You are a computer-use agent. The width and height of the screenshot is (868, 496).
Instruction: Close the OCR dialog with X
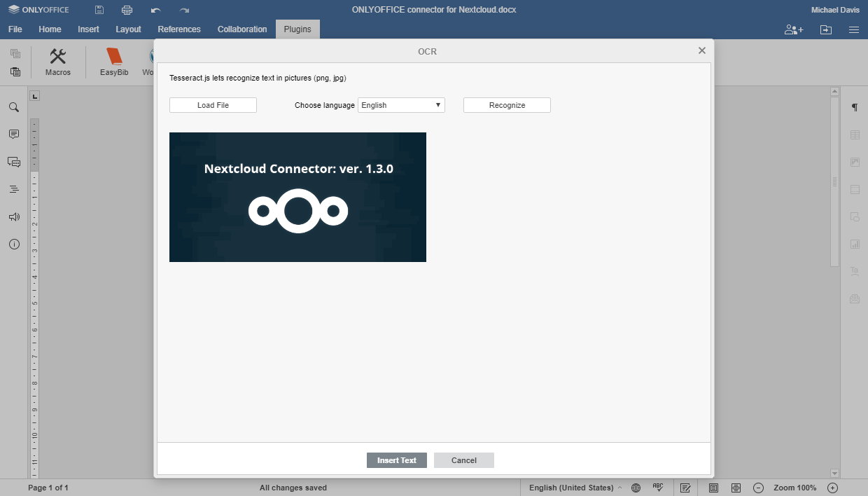point(702,50)
